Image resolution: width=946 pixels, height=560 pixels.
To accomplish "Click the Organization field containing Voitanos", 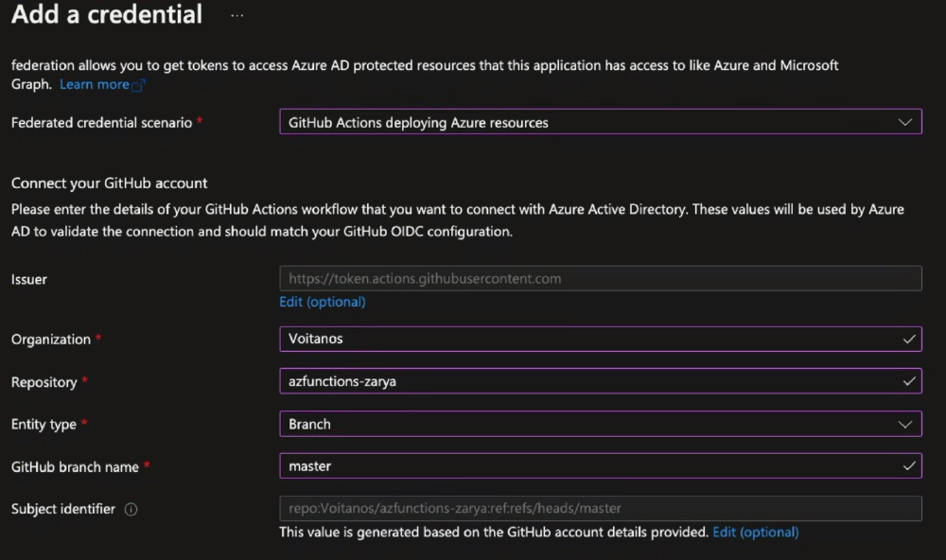I will click(x=587, y=339).
